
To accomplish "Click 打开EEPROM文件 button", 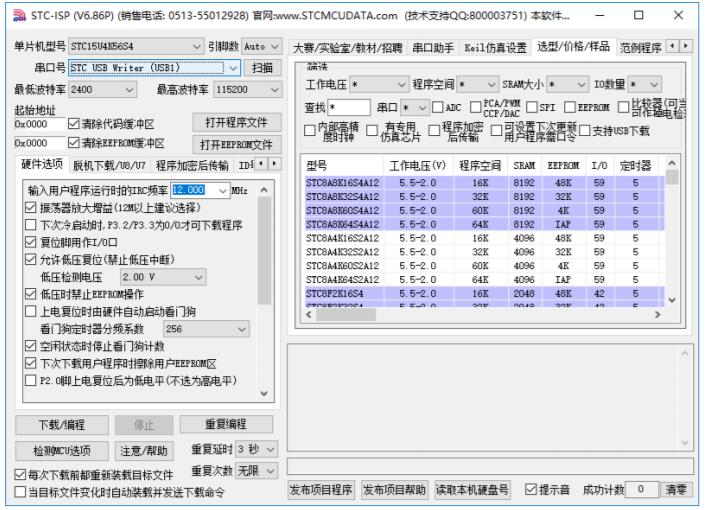I will click(x=236, y=144).
